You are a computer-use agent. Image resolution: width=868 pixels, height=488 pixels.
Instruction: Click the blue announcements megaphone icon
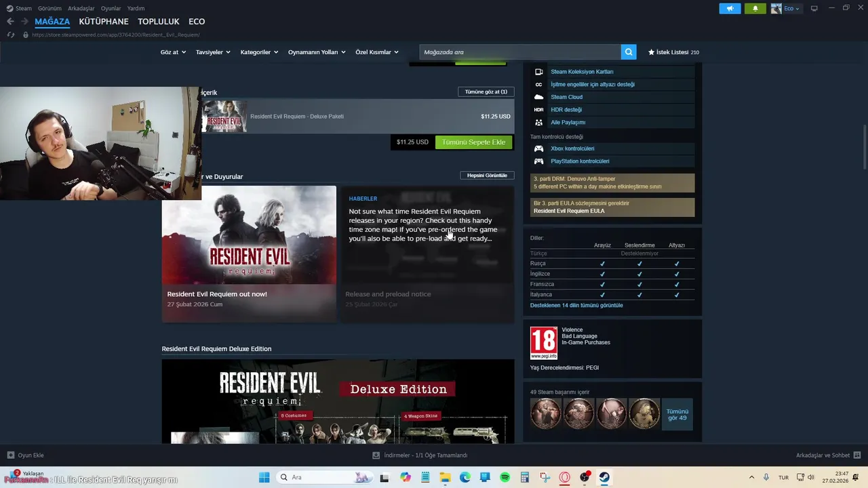[x=730, y=9]
